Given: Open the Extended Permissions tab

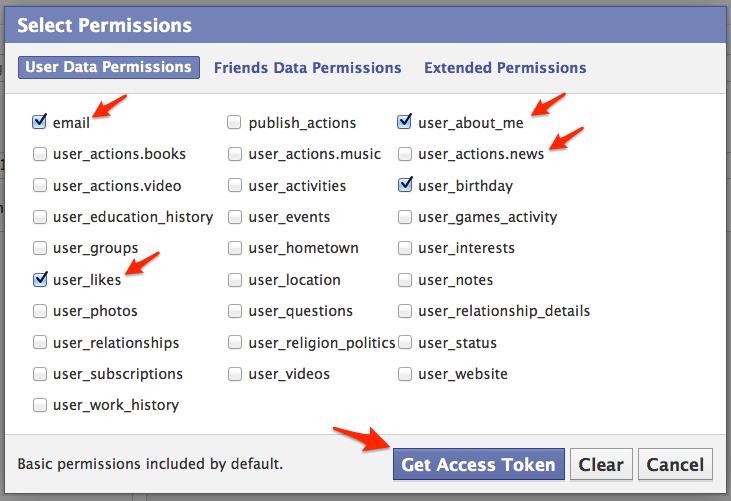Looking at the screenshot, I should (x=505, y=68).
